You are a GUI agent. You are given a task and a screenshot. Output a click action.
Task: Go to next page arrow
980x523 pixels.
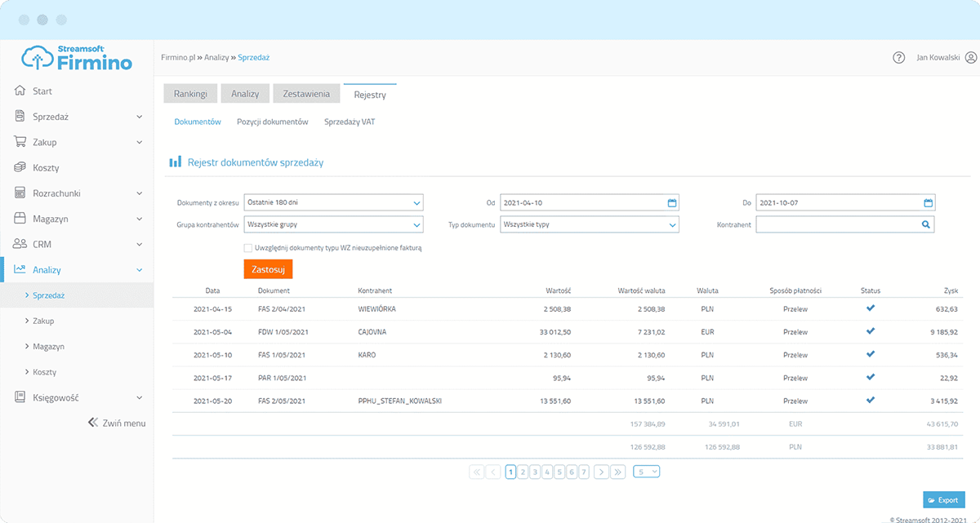[601, 472]
